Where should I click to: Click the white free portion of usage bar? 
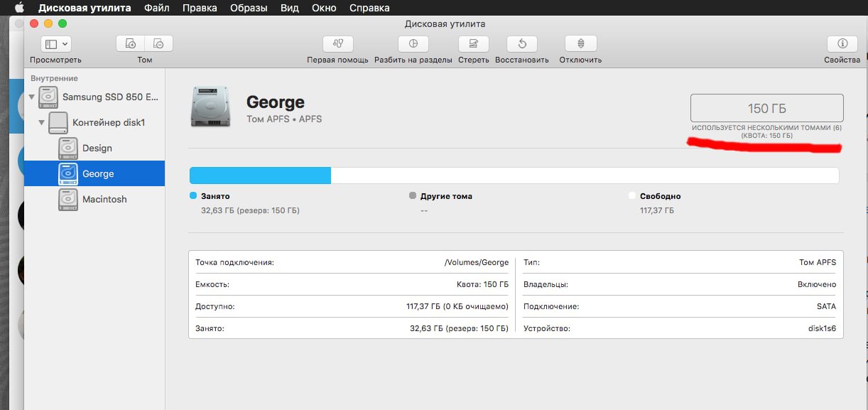tap(585, 176)
